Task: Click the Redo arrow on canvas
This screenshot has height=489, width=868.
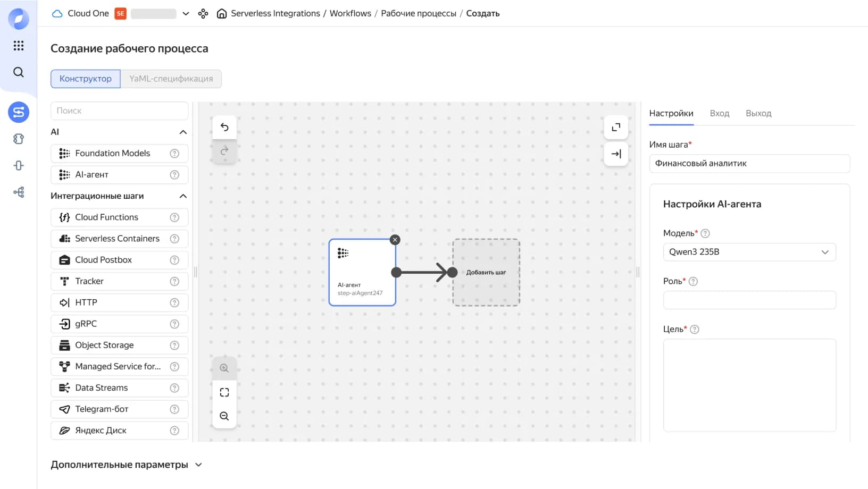Action: point(224,151)
